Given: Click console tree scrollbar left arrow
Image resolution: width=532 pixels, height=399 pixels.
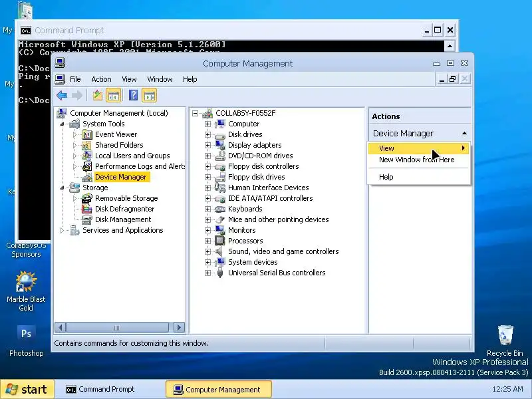Looking at the screenshot, I should point(60,327).
